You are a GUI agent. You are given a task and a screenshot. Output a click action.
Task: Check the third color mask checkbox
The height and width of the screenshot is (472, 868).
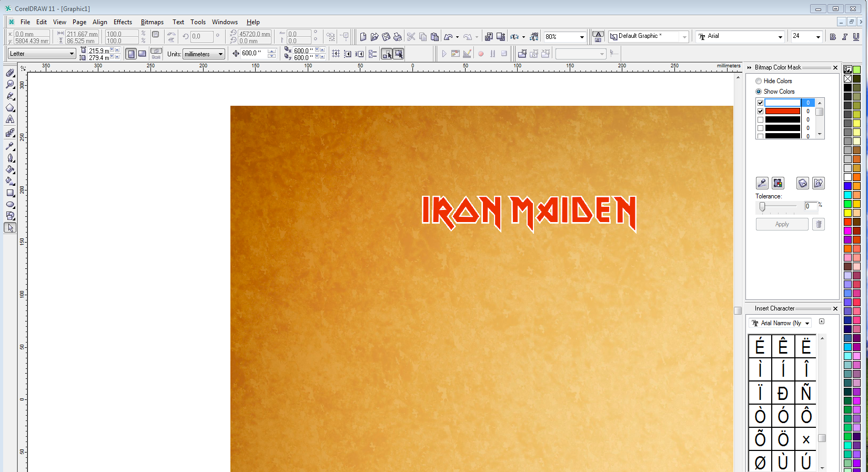point(760,120)
